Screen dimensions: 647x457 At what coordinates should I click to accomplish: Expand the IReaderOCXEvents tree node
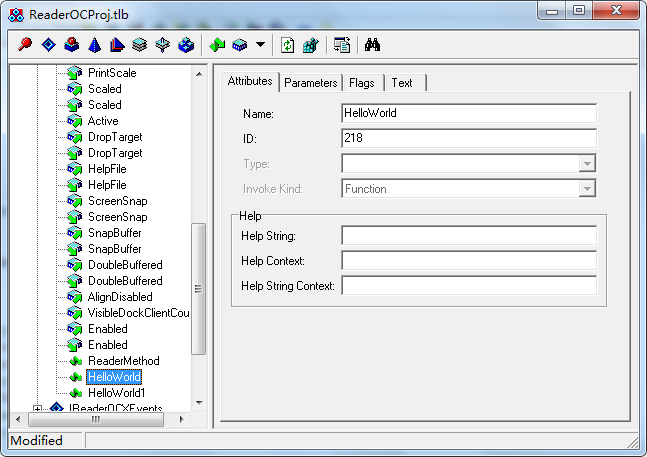pyautogui.click(x=38, y=409)
